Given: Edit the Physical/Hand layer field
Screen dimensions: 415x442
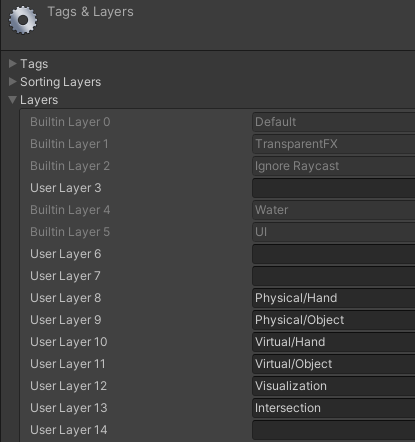Looking at the screenshot, I should pos(333,298).
